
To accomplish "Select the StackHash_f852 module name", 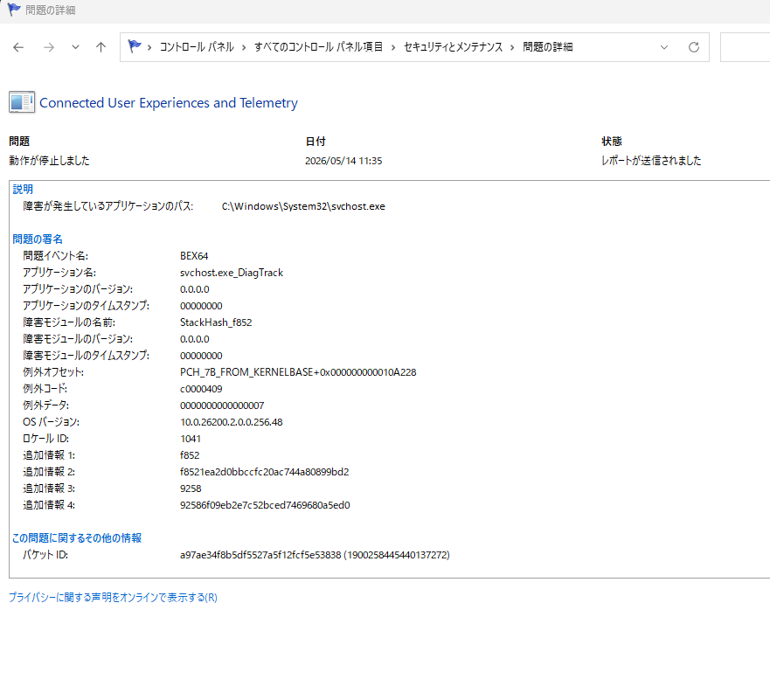I will point(216,322).
